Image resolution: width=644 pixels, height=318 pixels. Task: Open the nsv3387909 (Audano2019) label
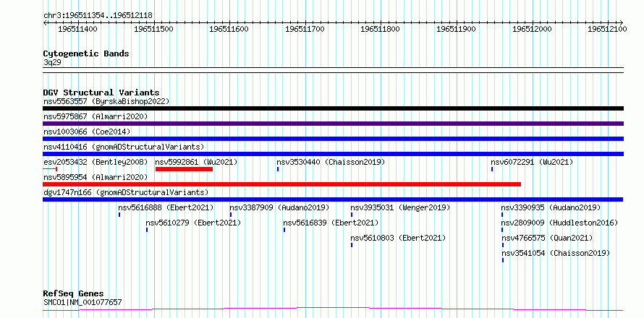(x=279, y=207)
